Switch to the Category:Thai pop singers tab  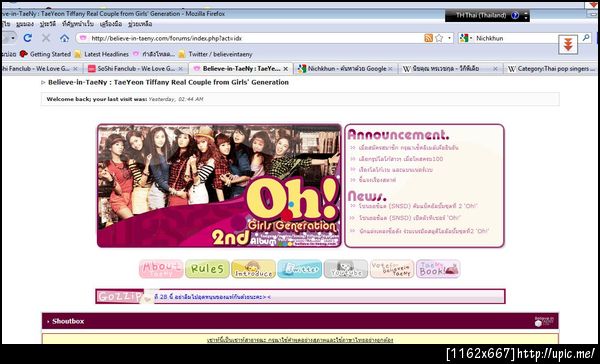(551, 69)
